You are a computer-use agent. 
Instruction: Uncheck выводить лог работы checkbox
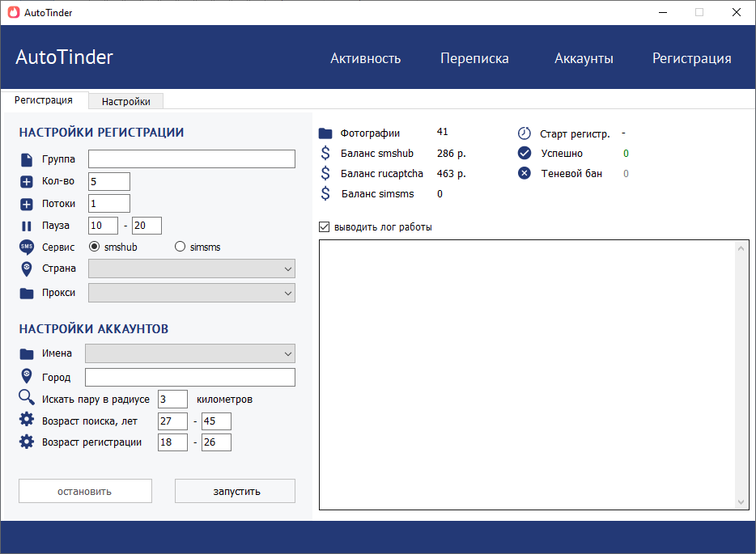(x=325, y=227)
